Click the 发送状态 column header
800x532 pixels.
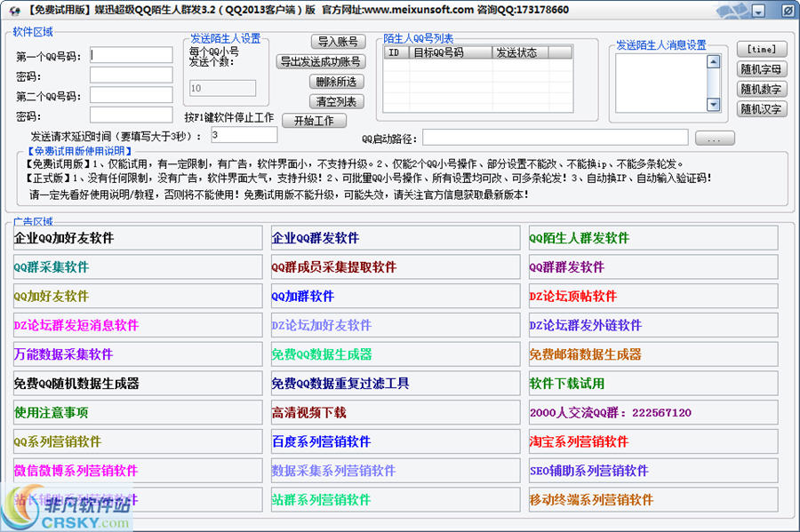520,52
